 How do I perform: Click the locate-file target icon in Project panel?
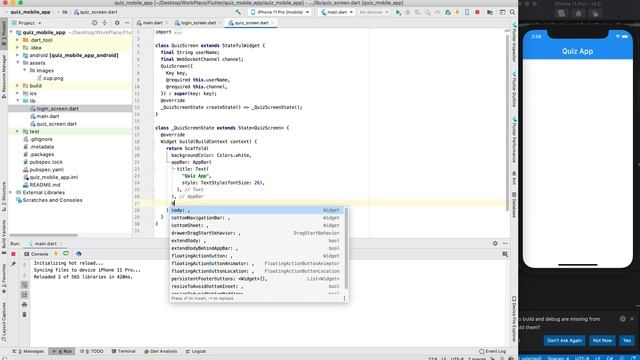95,23
